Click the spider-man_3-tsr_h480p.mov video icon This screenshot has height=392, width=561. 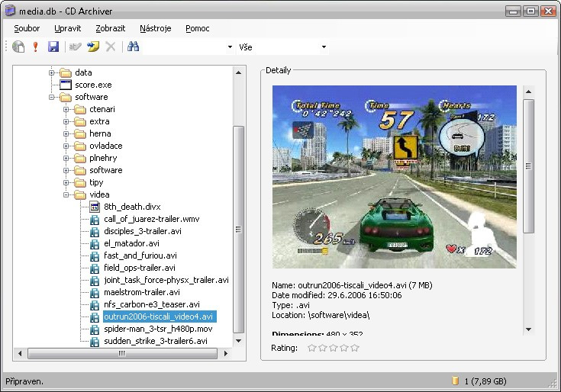pos(95,329)
